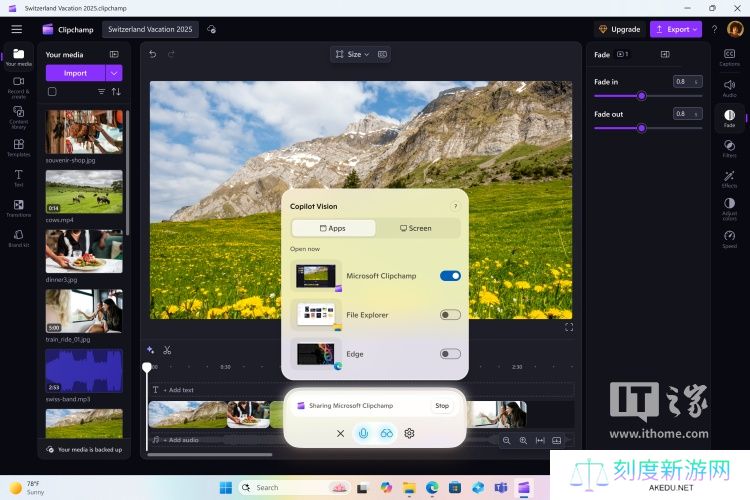Click the timeline playhead marker

[x=147, y=367]
